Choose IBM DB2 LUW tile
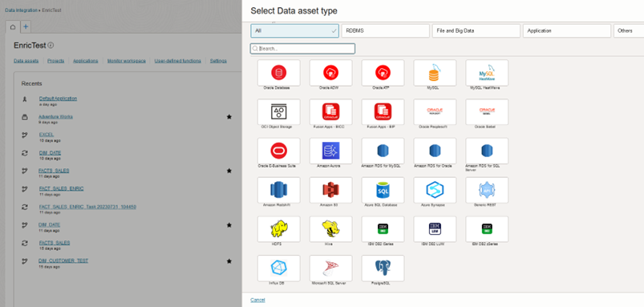 point(435,229)
